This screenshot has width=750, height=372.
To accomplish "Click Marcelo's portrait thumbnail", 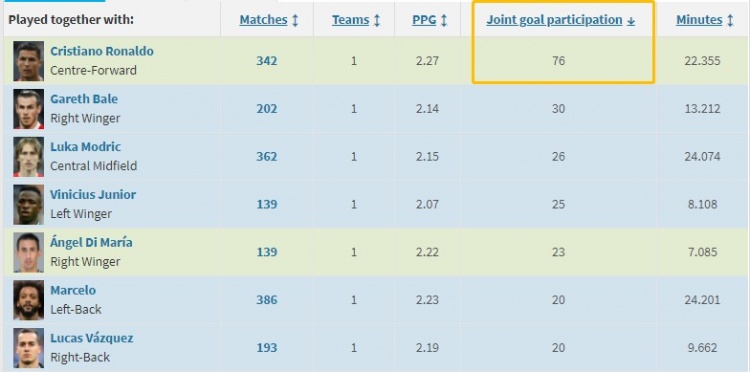I will 29,300.
